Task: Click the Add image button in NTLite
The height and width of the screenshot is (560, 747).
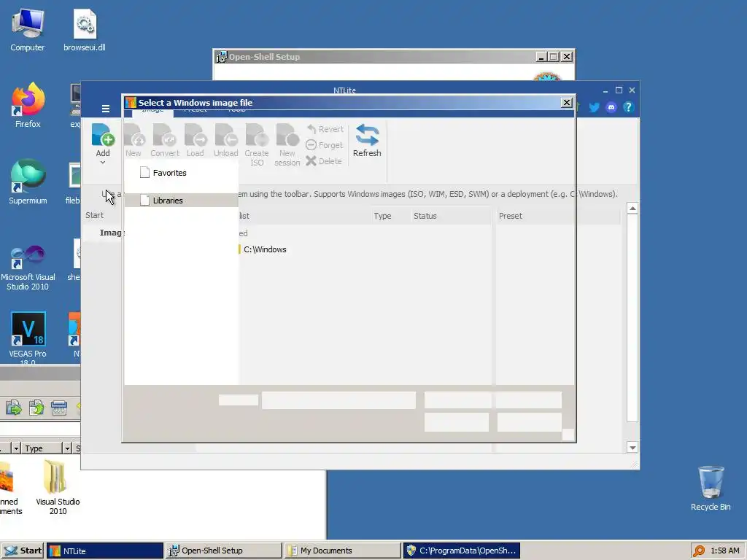Action: (x=103, y=140)
